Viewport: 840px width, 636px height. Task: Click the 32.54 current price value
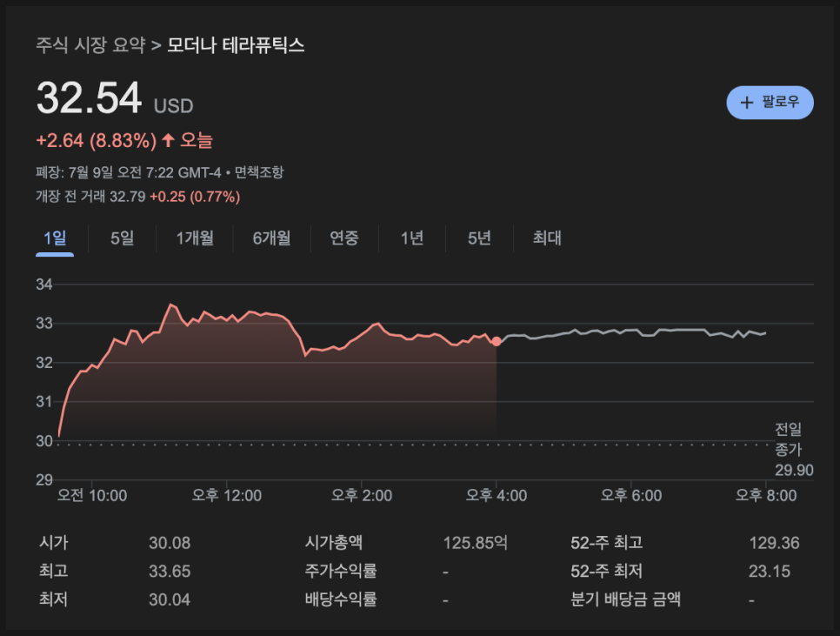pyautogui.click(x=89, y=98)
